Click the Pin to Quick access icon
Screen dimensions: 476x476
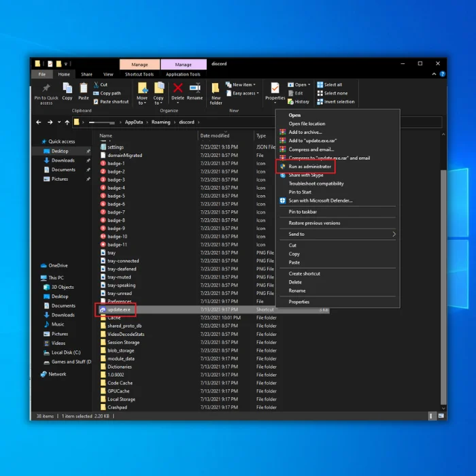click(x=46, y=88)
